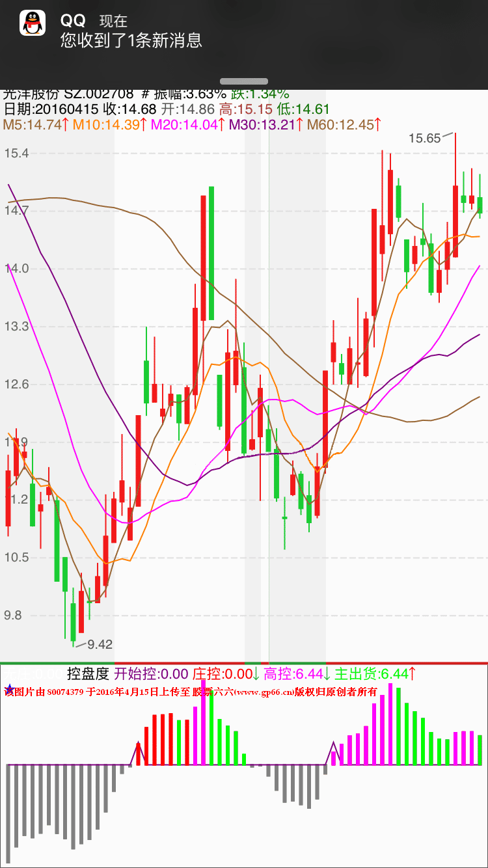Tap the '控盘度' indicator name
The width and height of the screenshot is (488, 868).
(x=88, y=673)
